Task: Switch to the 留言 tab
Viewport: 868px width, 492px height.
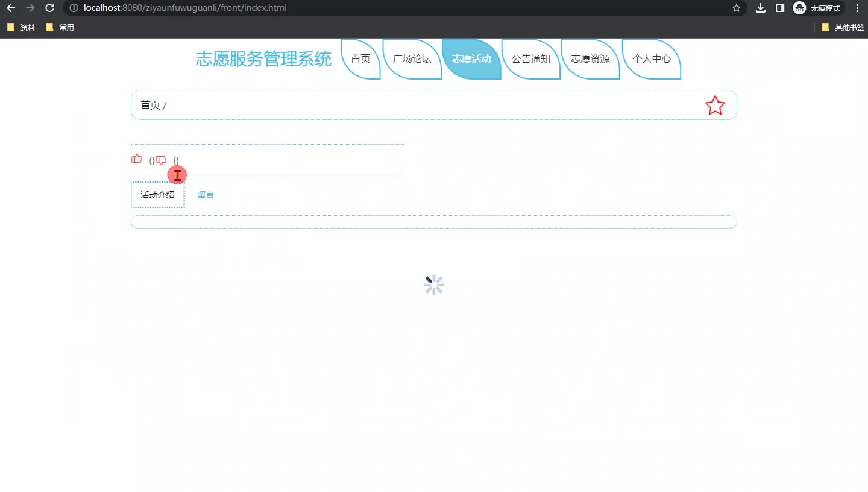Action: click(206, 195)
